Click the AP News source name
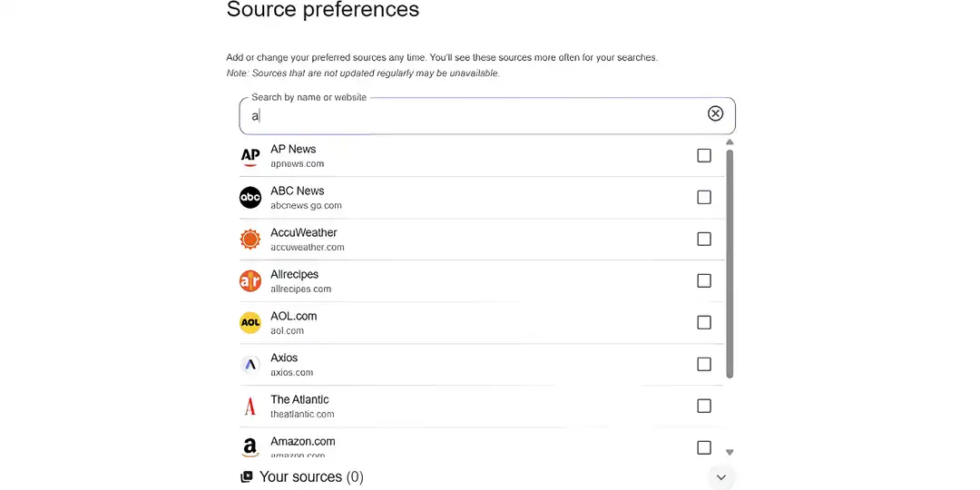The image size is (980, 490). (x=293, y=149)
